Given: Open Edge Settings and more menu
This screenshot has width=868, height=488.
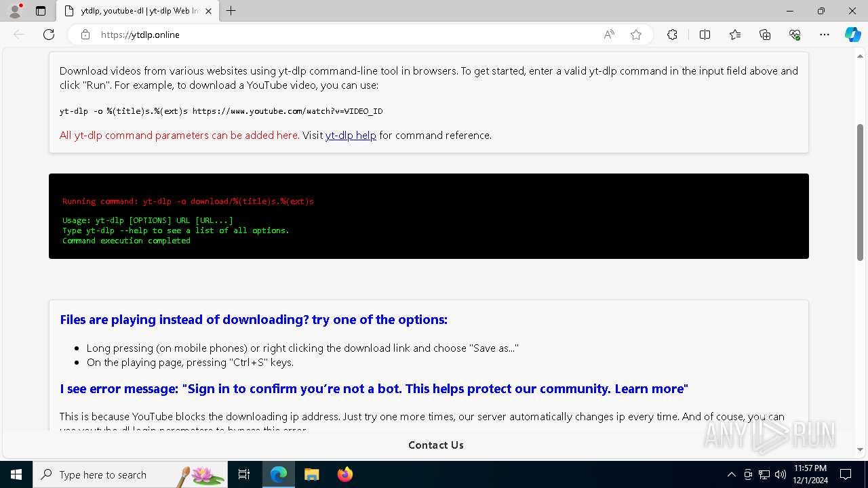Looking at the screenshot, I should pyautogui.click(x=825, y=35).
